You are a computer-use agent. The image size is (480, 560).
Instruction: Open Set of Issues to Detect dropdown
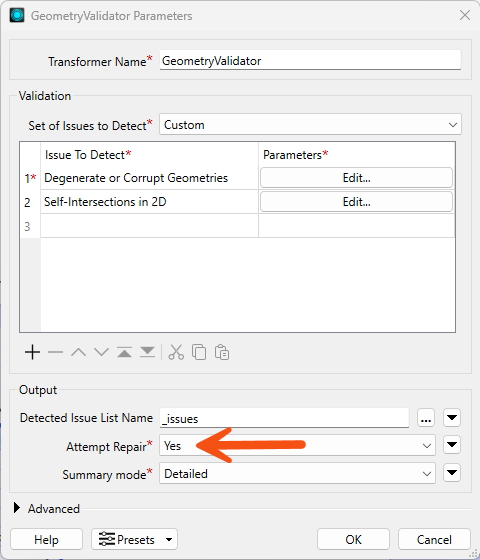tap(310, 125)
